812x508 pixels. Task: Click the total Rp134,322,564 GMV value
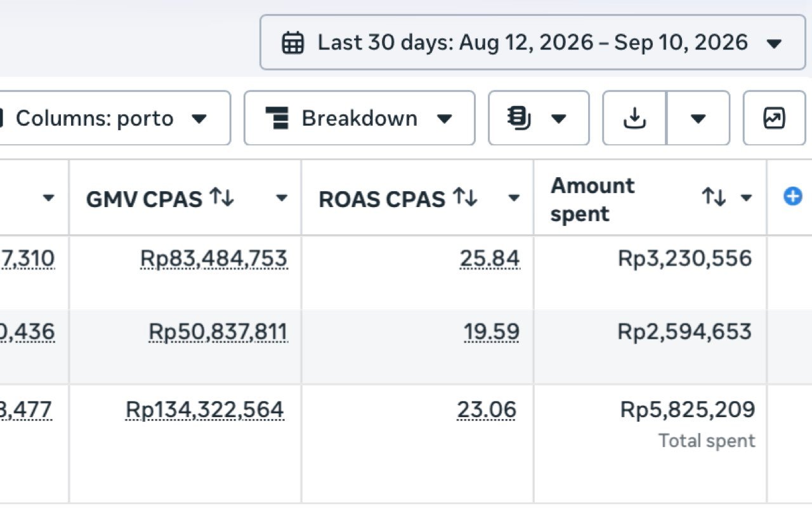[x=205, y=410]
